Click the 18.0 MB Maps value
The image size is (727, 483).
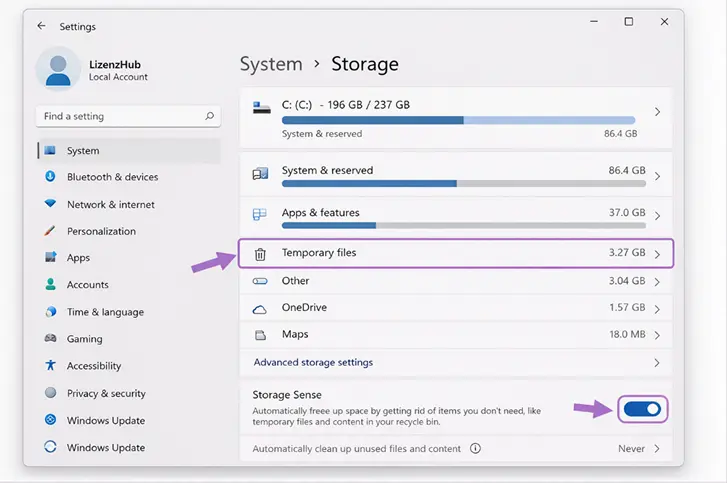click(x=627, y=334)
